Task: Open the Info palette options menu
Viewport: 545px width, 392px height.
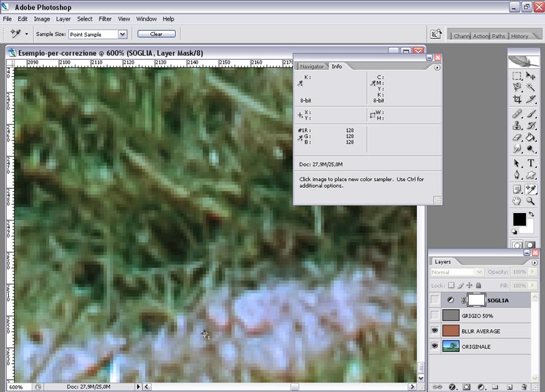Action: coord(437,67)
